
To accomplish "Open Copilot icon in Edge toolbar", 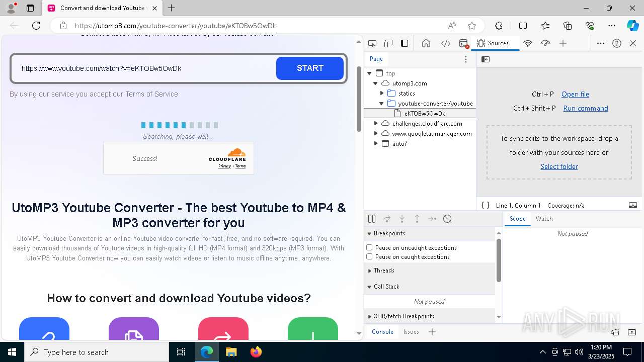I will click(x=632, y=26).
